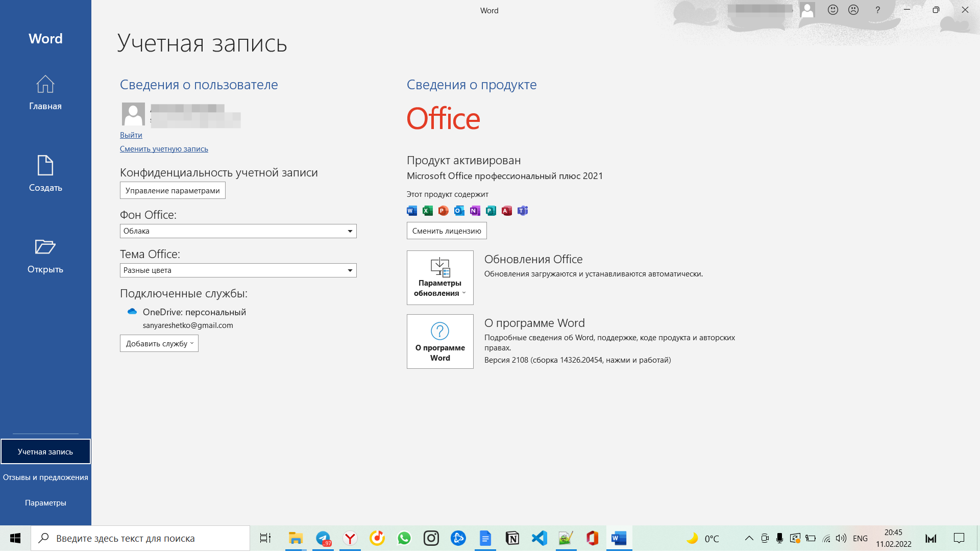980x557 pixels.
Task: Click the OneDrive: персональный service label
Action: [194, 312]
